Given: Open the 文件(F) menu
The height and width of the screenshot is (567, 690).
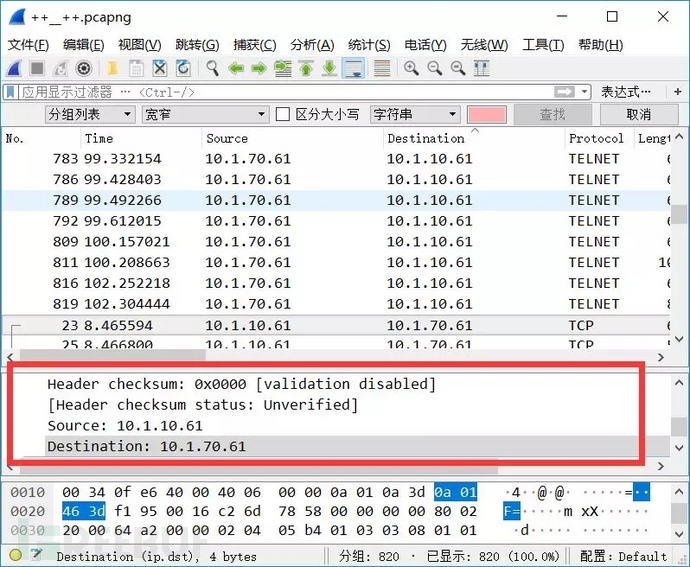Looking at the screenshot, I should coord(29,44).
